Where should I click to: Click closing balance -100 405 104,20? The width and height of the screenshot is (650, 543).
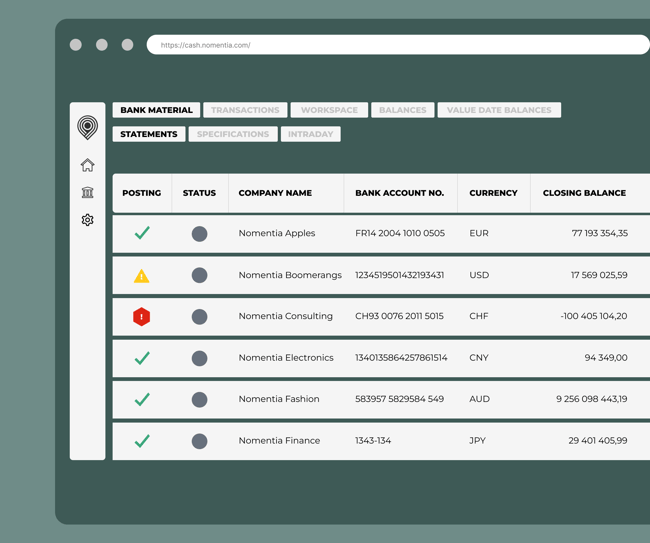[594, 316]
